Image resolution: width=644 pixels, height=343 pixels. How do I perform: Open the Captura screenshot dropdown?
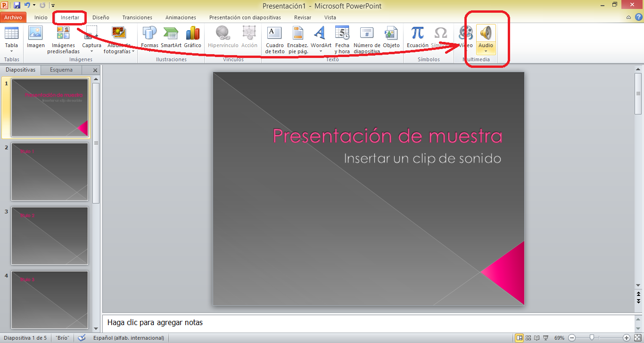pyautogui.click(x=91, y=51)
